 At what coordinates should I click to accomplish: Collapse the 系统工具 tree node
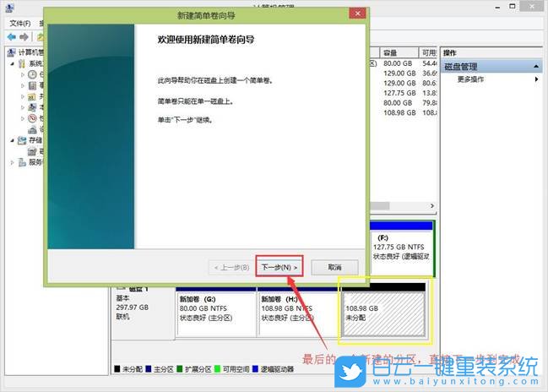pyautogui.click(x=12, y=63)
